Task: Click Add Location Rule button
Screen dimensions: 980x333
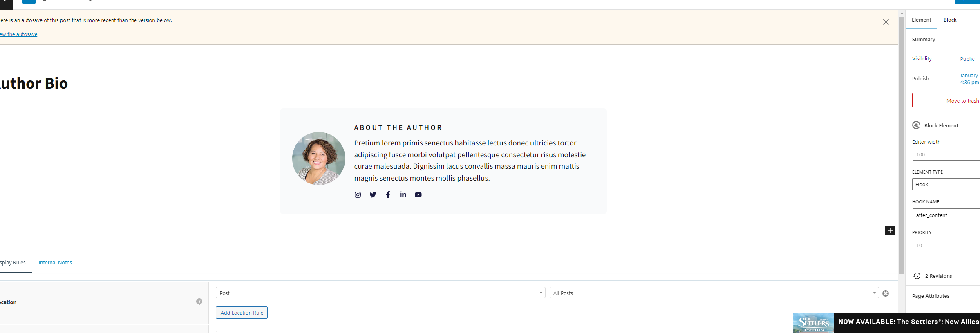Action: [242, 313]
